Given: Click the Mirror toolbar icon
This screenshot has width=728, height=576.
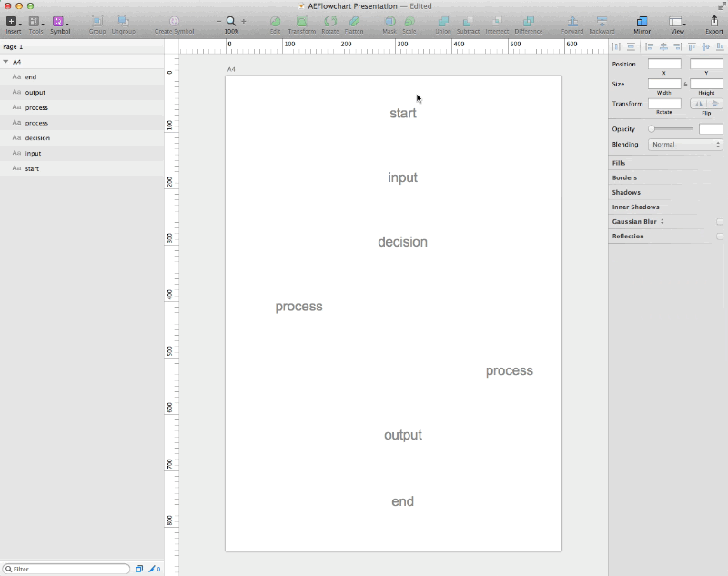Looking at the screenshot, I should pos(642,22).
